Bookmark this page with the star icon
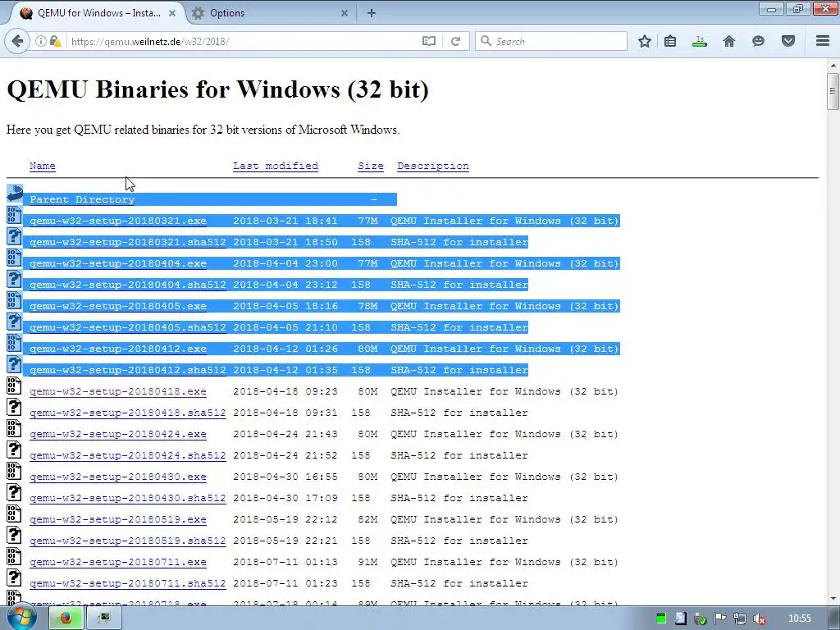This screenshot has width=840, height=630. (645, 41)
